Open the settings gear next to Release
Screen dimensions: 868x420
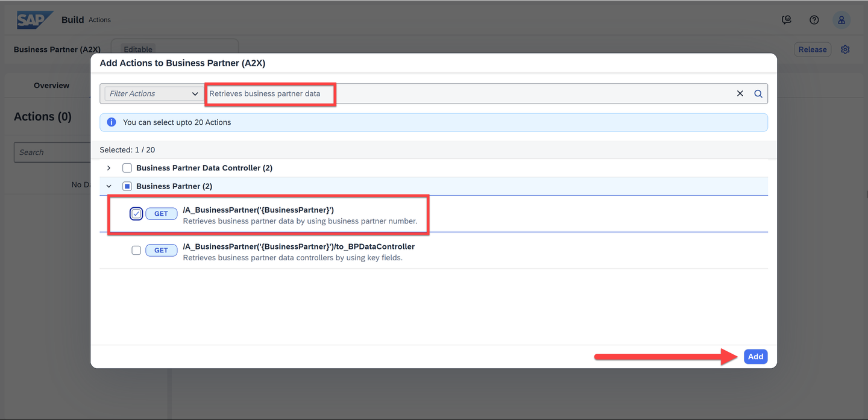coord(845,49)
